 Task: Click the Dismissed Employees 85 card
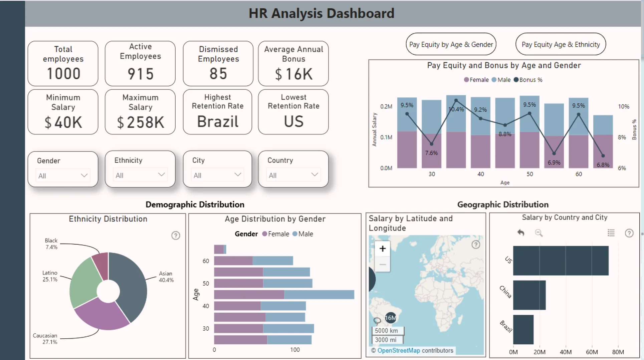[x=218, y=63]
